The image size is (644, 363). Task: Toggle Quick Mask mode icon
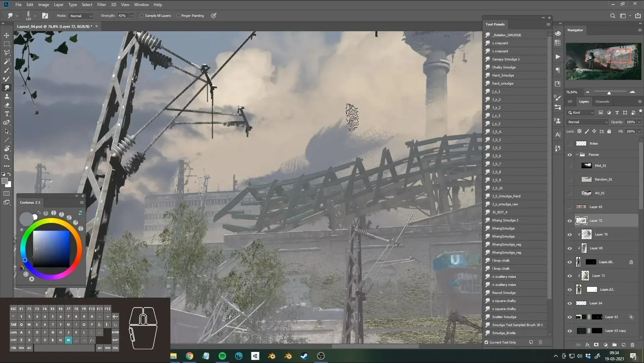(x=7, y=194)
